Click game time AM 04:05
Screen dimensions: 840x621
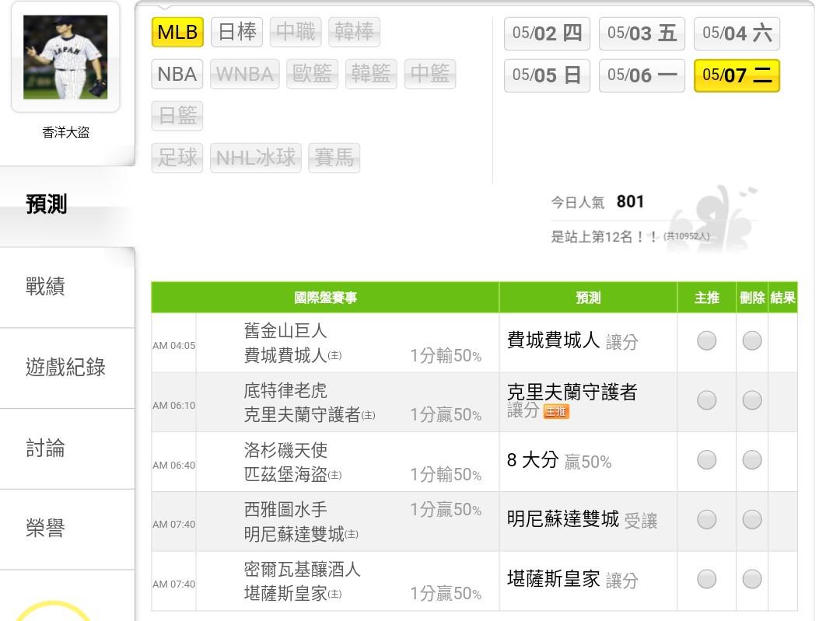[x=174, y=346]
